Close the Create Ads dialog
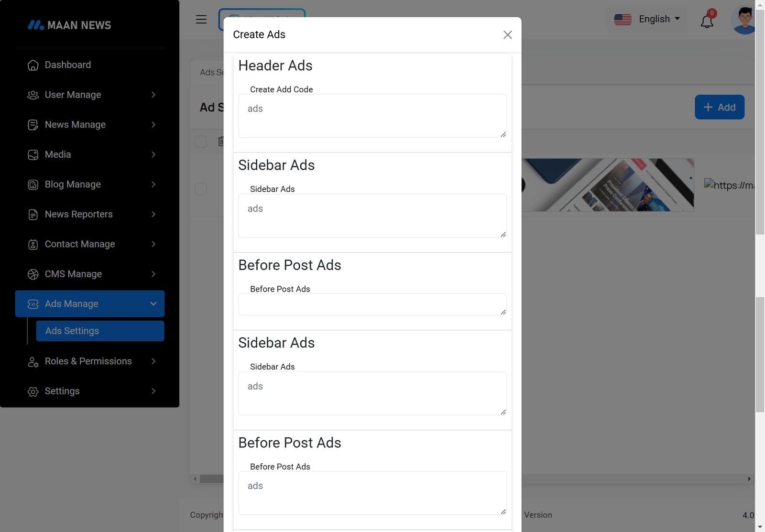The height and width of the screenshot is (532, 765). [x=507, y=35]
